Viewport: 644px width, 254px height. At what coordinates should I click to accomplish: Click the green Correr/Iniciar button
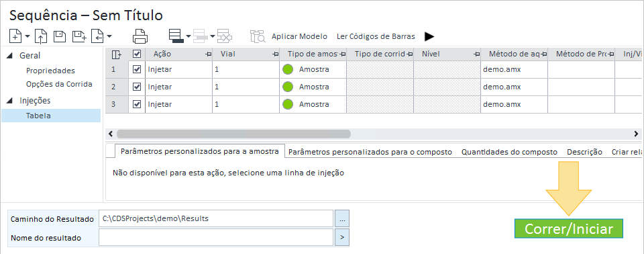[569, 228]
